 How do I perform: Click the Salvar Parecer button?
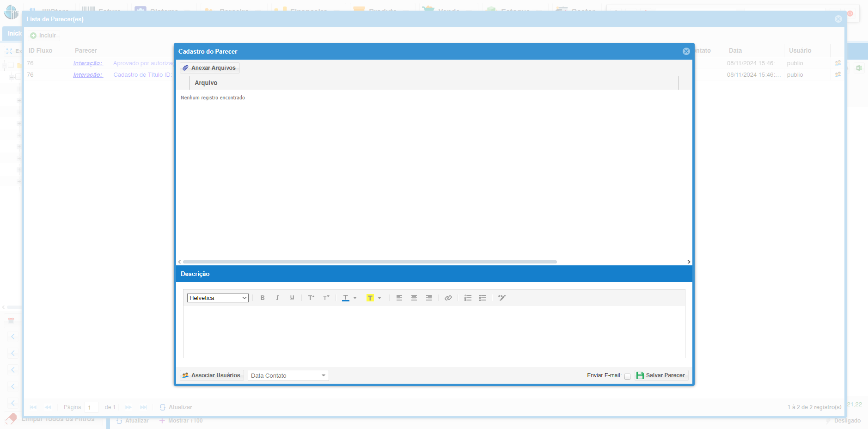tap(661, 375)
